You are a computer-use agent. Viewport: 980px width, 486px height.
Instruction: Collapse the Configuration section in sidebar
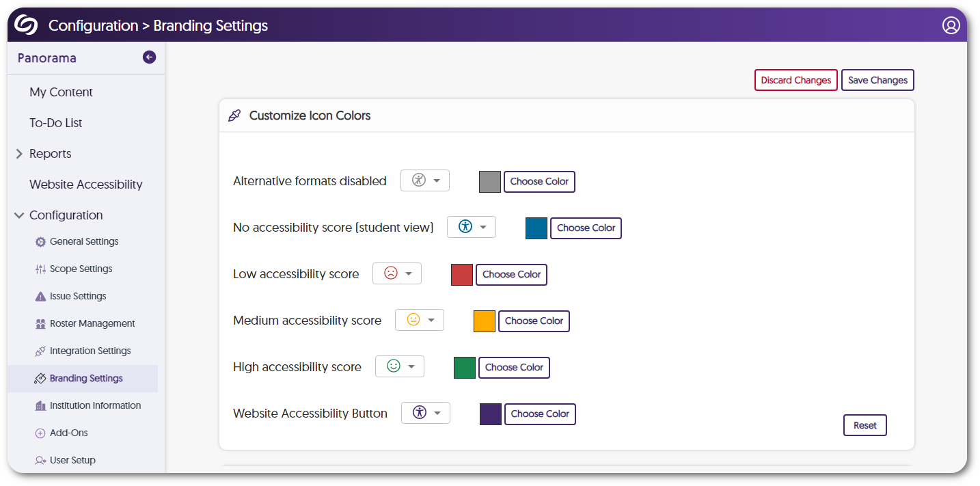click(19, 215)
